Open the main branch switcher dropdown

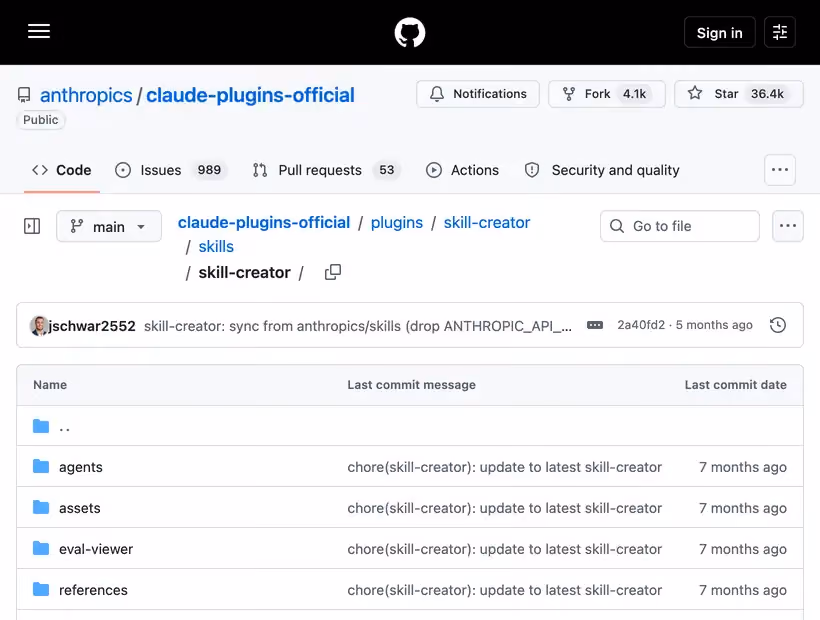pos(109,226)
